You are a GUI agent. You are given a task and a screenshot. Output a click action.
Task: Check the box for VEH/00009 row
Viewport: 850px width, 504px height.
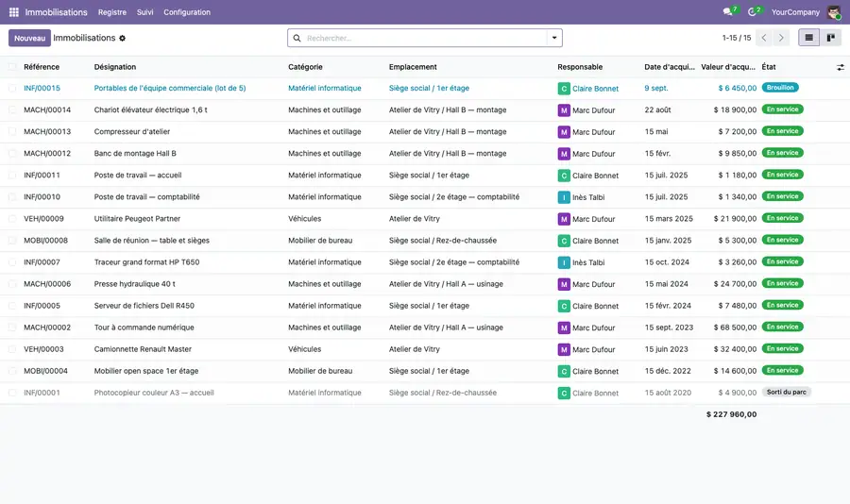(x=12, y=219)
